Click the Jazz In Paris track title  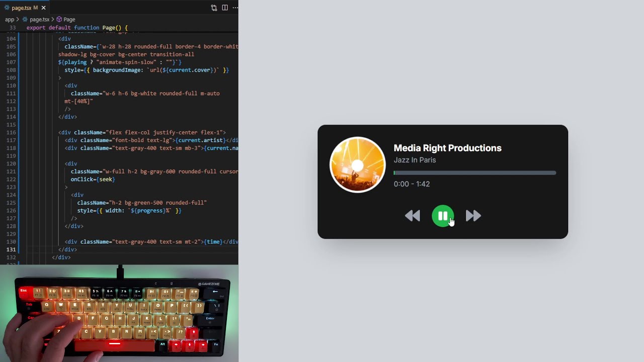click(415, 160)
